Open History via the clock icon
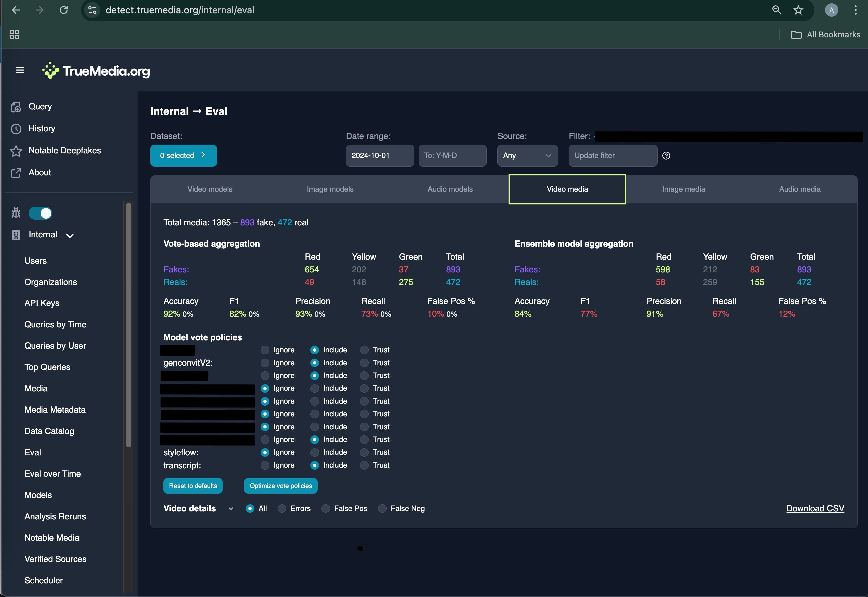The width and height of the screenshot is (868, 597). coord(16,129)
